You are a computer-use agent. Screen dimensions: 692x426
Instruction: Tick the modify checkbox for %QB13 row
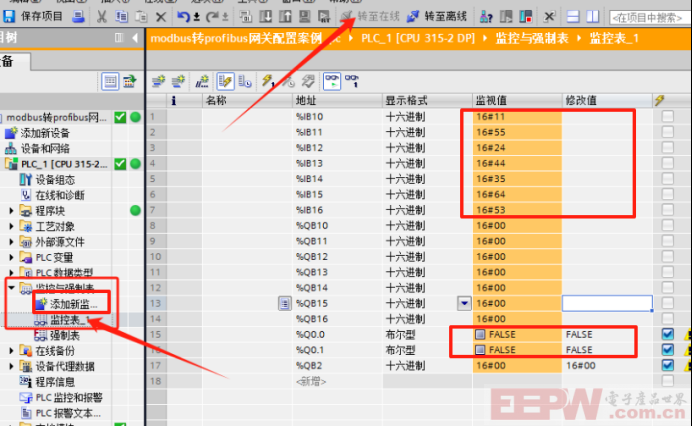coord(668,271)
